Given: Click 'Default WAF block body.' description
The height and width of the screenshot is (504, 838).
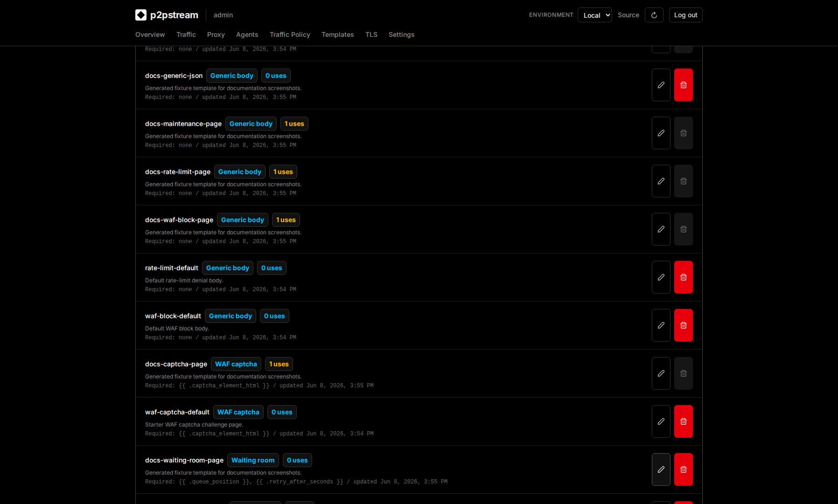Looking at the screenshot, I should (177, 329).
